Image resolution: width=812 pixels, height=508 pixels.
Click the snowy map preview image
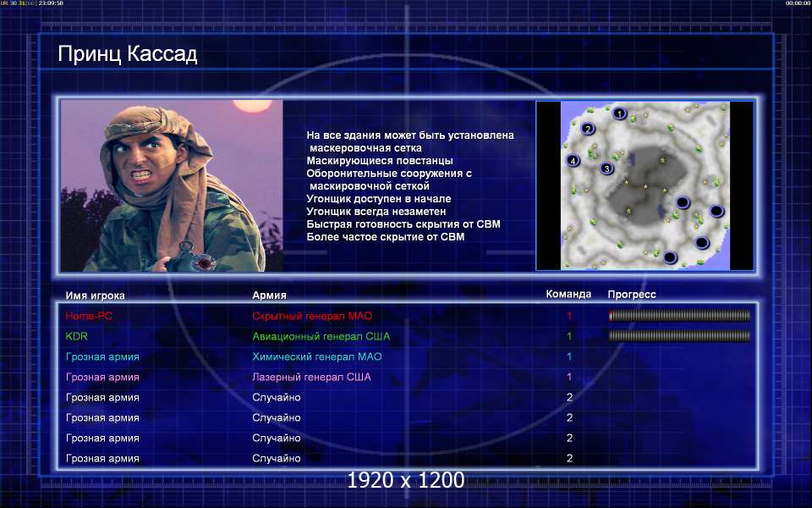tap(645, 185)
